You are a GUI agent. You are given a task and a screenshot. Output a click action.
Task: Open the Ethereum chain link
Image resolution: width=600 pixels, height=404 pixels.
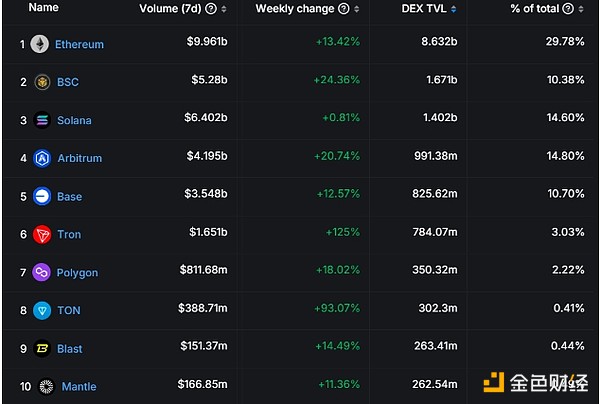[79, 44]
